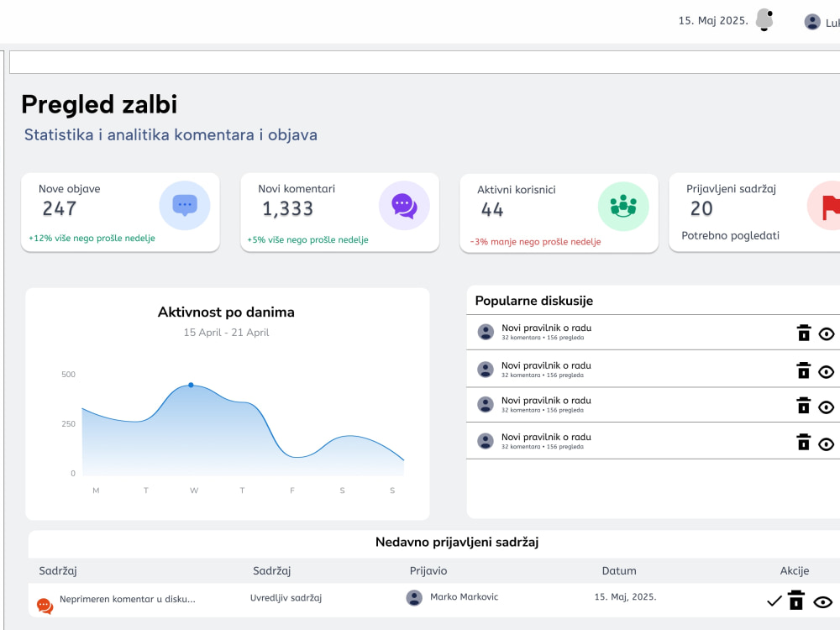Open first 'Novi pravilnik o radu' discussion title
The width and height of the screenshot is (840, 630).
pos(547,328)
